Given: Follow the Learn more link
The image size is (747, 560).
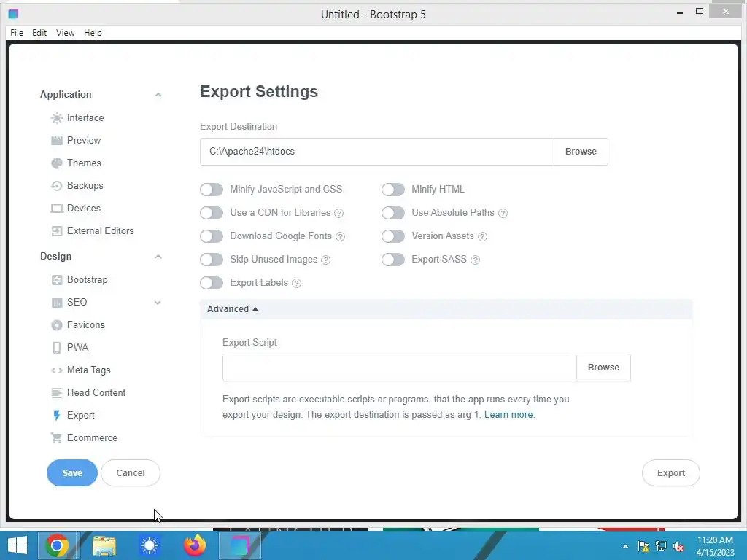Looking at the screenshot, I should point(508,415).
